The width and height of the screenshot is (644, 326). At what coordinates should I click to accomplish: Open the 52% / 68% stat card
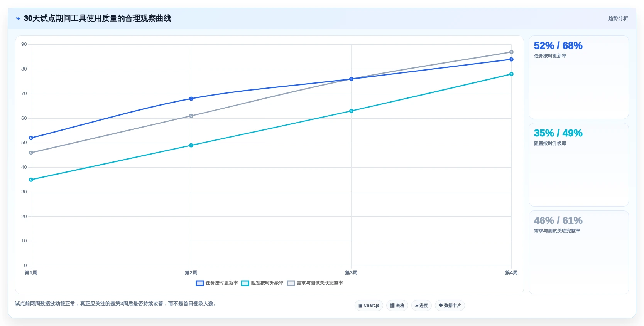(578, 77)
